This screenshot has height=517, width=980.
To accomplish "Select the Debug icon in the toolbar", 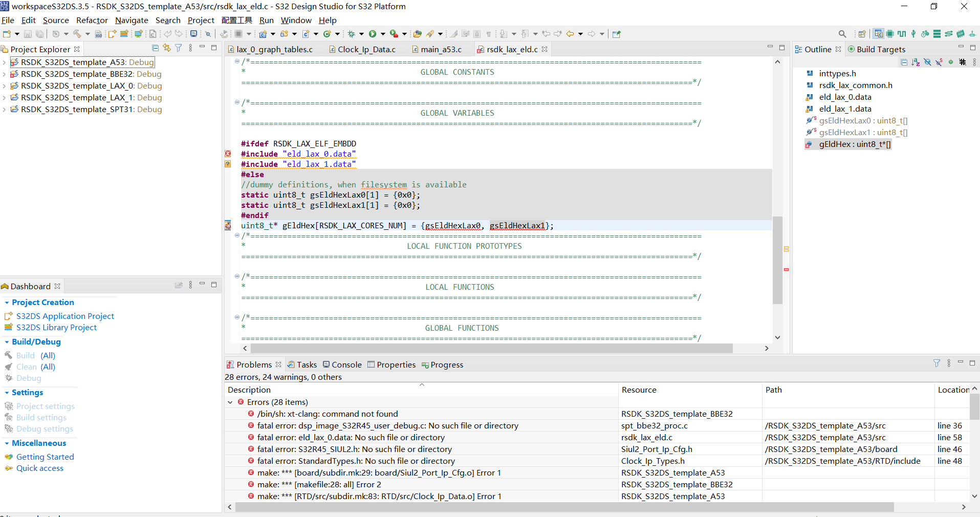I will click(x=352, y=34).
